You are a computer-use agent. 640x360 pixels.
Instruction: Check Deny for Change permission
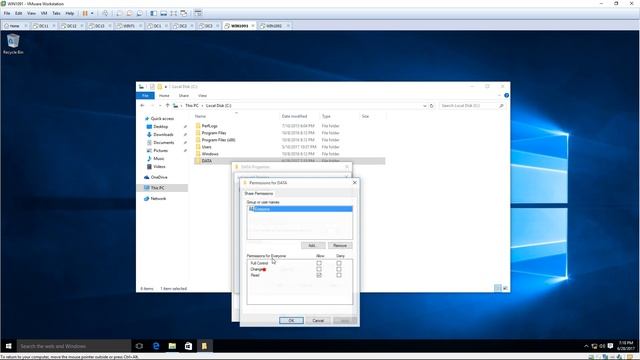(x=339, y=269)
